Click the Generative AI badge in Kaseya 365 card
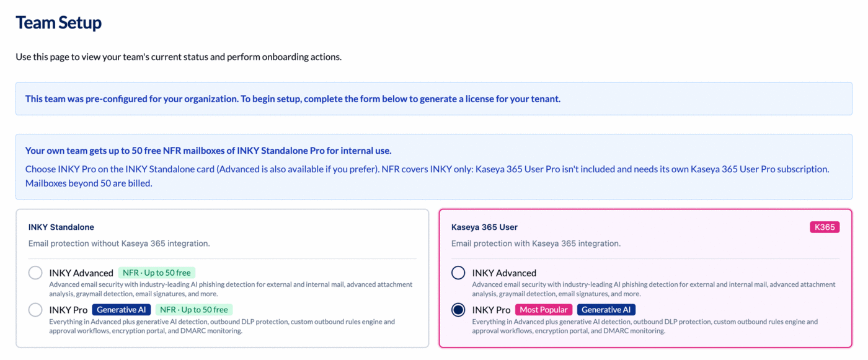 [606, 310]
